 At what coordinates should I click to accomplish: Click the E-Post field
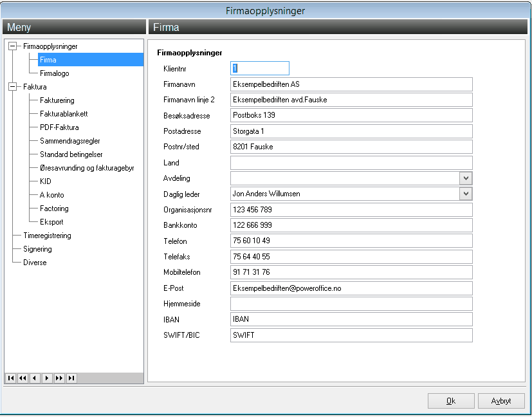[351, 288]
